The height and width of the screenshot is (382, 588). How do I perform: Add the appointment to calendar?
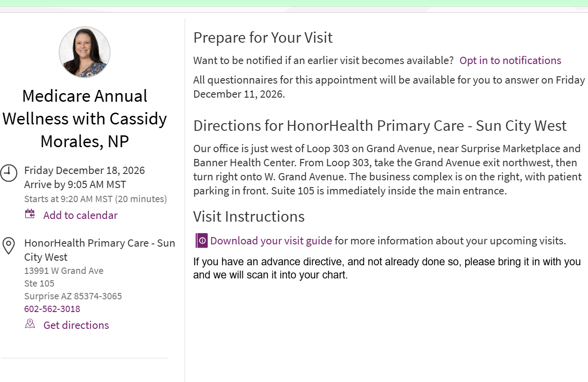click(x=80, y=215)
